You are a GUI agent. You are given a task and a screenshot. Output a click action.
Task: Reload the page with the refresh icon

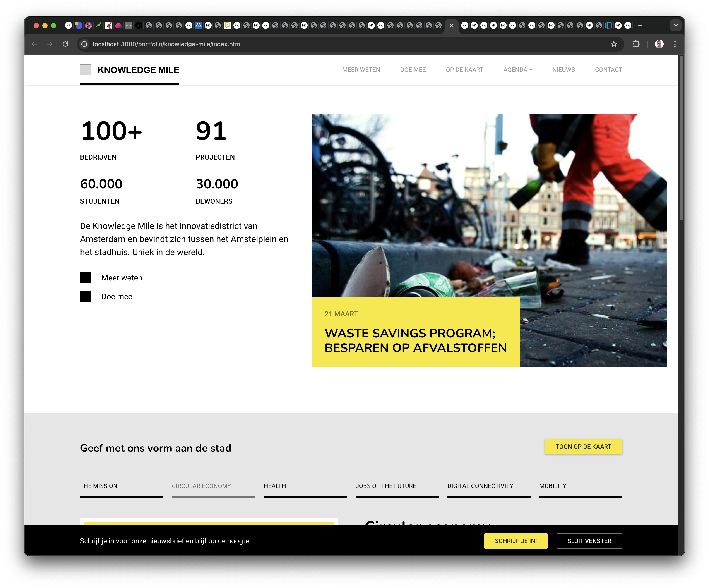[65, 44]
